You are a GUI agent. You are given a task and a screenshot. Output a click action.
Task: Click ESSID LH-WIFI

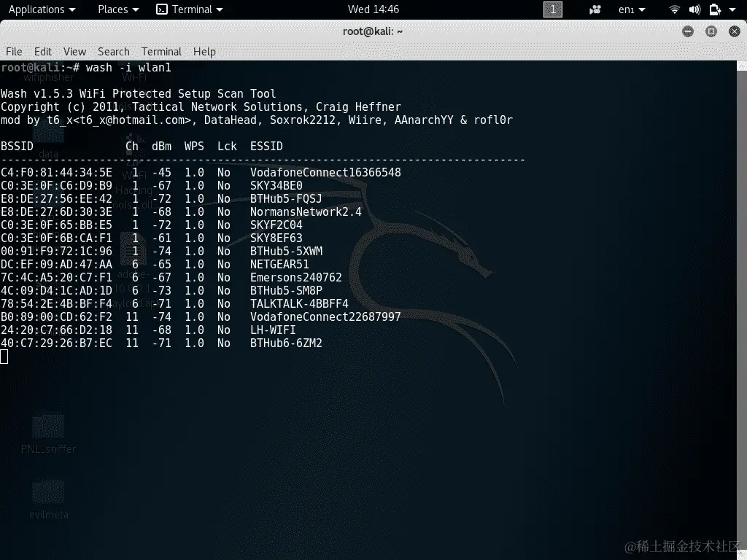point(273,330)
